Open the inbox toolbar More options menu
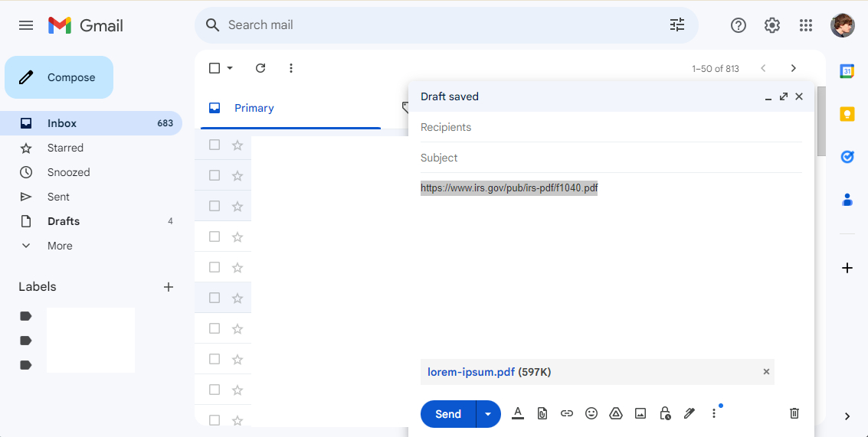The image size is (868, 437). point(291,68)
